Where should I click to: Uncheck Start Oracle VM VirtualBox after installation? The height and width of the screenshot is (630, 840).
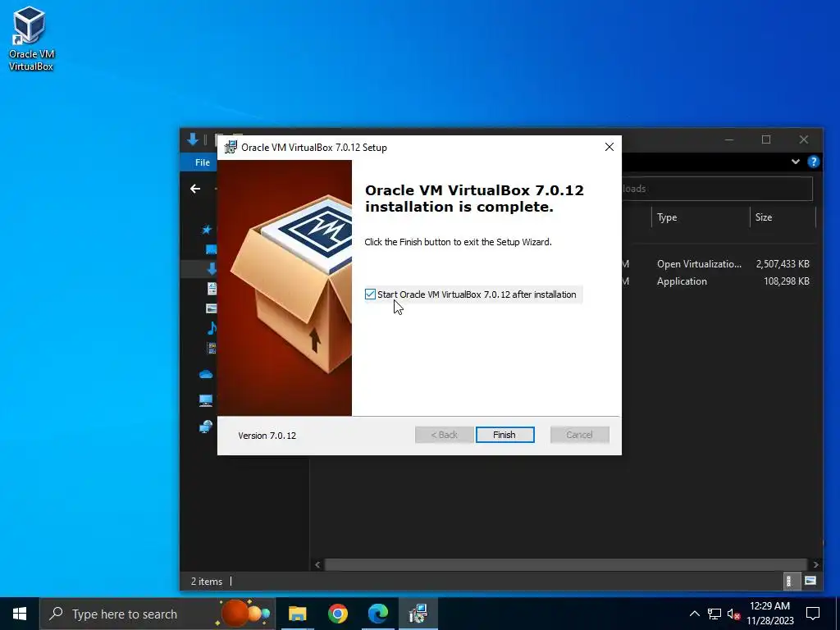pyautogui.click(x=370, y=294)
